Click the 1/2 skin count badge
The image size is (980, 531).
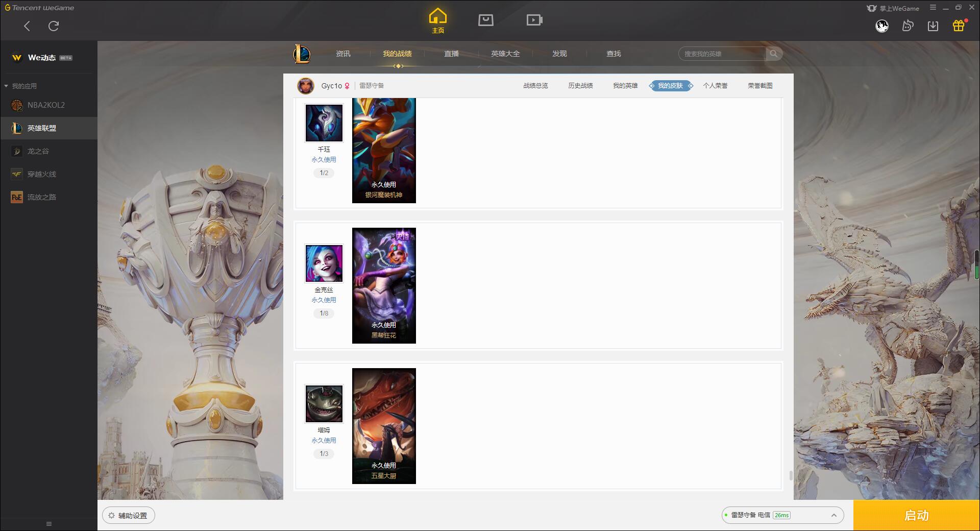point(324,173)
